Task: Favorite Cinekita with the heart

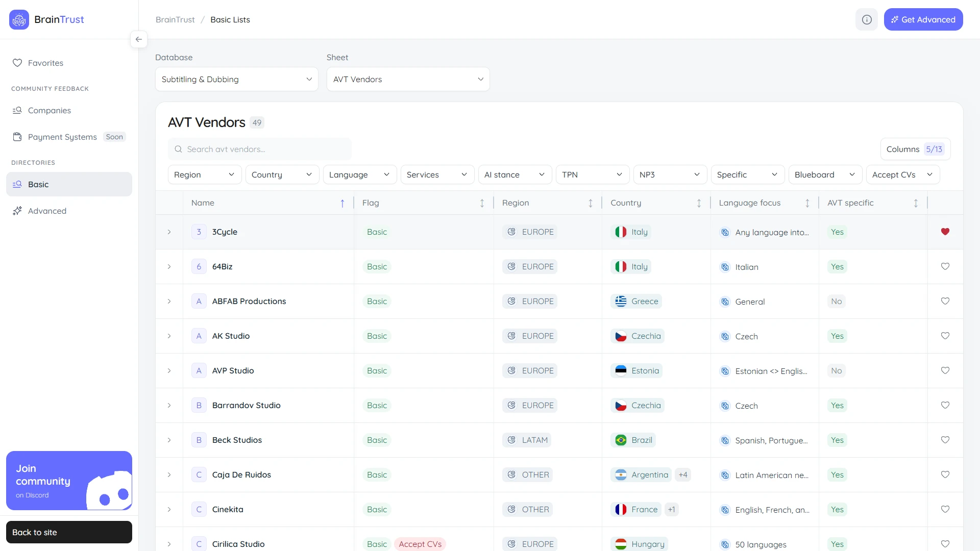Action: point(945,509)
